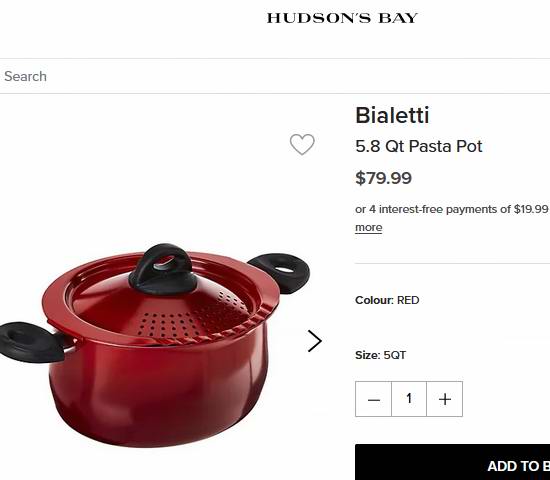Show next product image with right chevron

pos(315,341)
